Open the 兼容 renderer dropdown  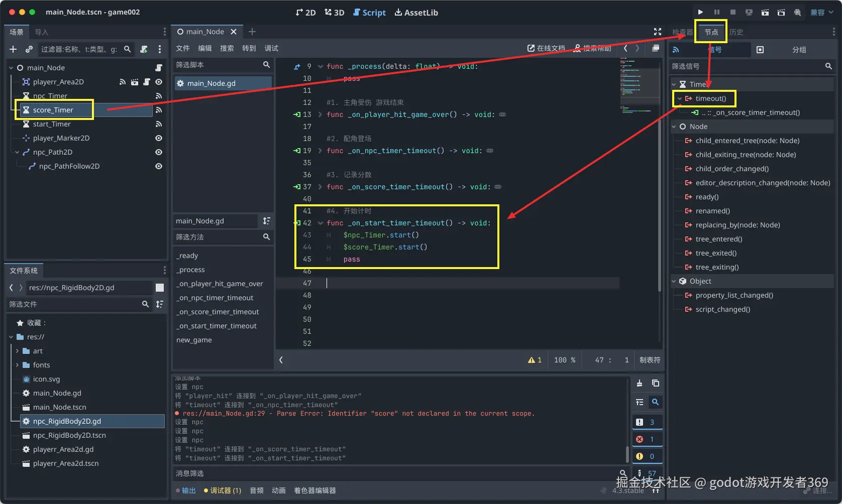click(x=821, y=12)
